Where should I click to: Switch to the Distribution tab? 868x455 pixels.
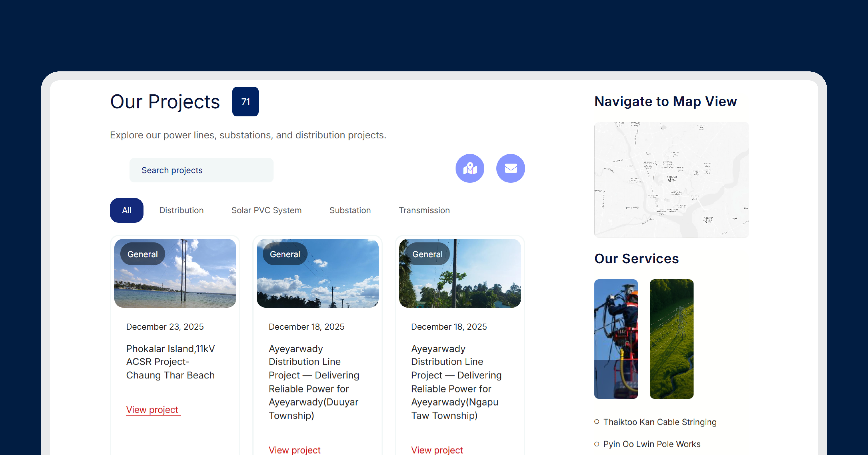point(181,210)
